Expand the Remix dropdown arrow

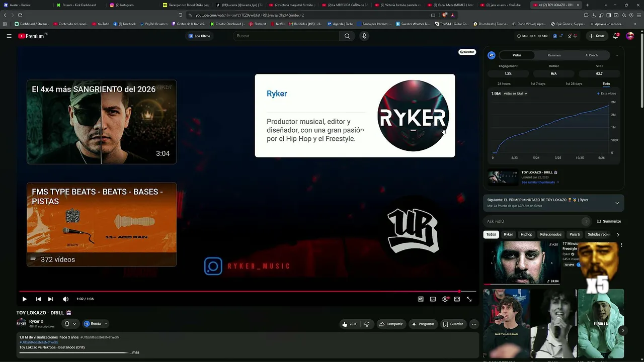pos(106,324)
